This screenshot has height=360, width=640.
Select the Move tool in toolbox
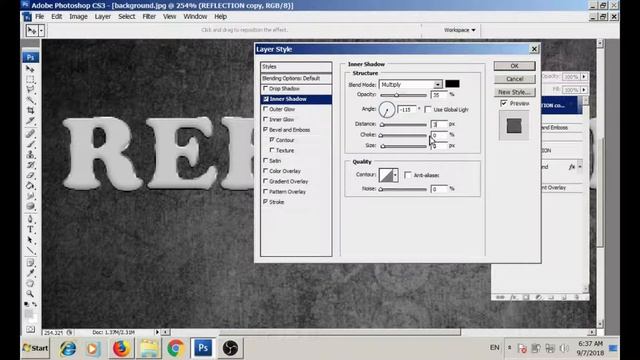(x=30, y=69)
